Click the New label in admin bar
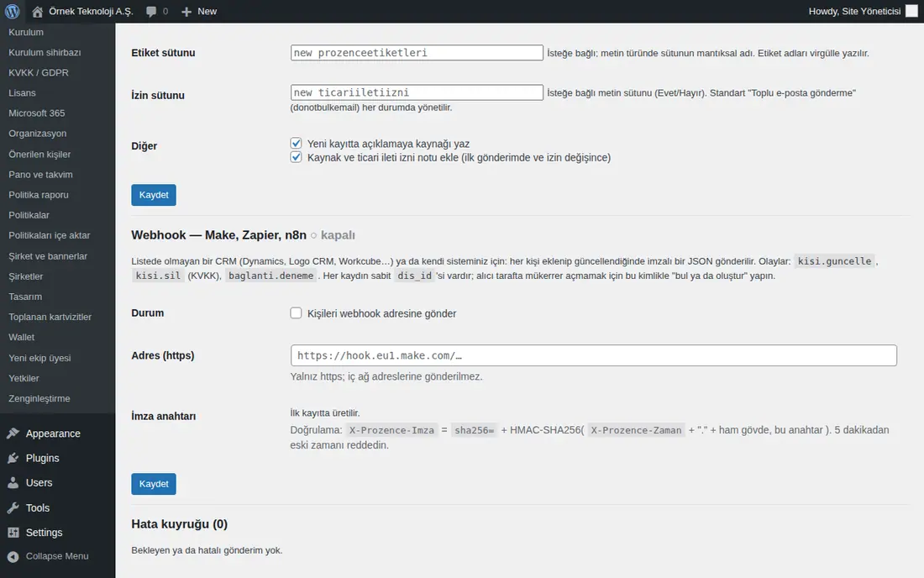Viewport: 924px width, 578px height. click(207, 11)
